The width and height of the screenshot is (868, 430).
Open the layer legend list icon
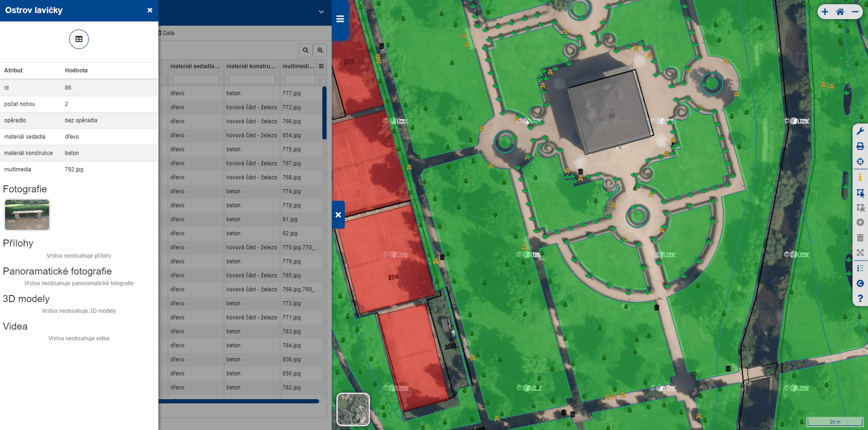click(x=860, y=268)
